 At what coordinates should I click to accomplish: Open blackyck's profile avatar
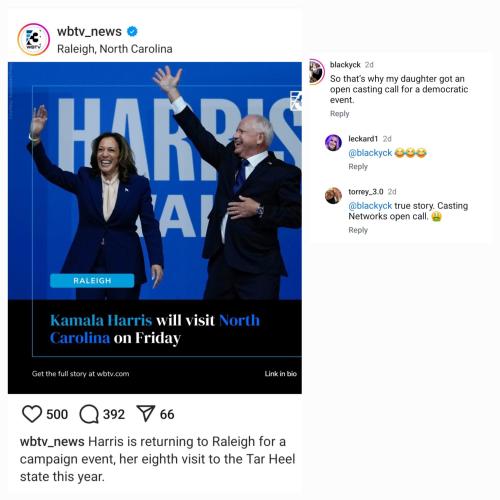[x=316, y=71]
